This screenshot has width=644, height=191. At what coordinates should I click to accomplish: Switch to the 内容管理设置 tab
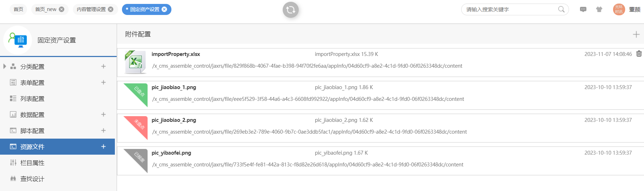click(91, 9)
